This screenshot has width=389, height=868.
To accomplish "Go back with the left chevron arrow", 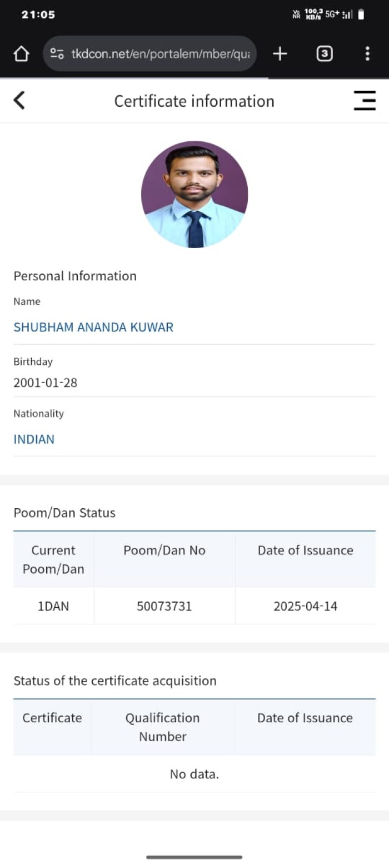I will coord(19,101).
